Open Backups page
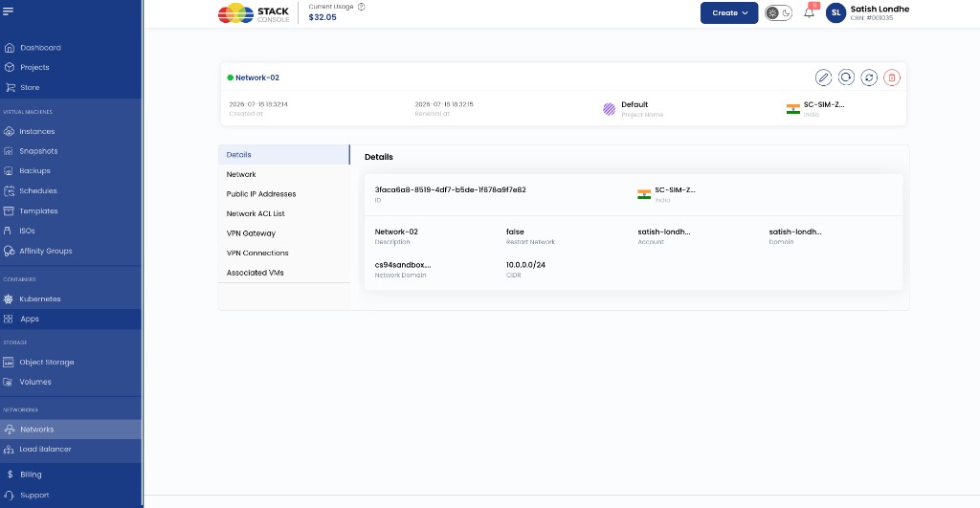 (x=34, y=170)
